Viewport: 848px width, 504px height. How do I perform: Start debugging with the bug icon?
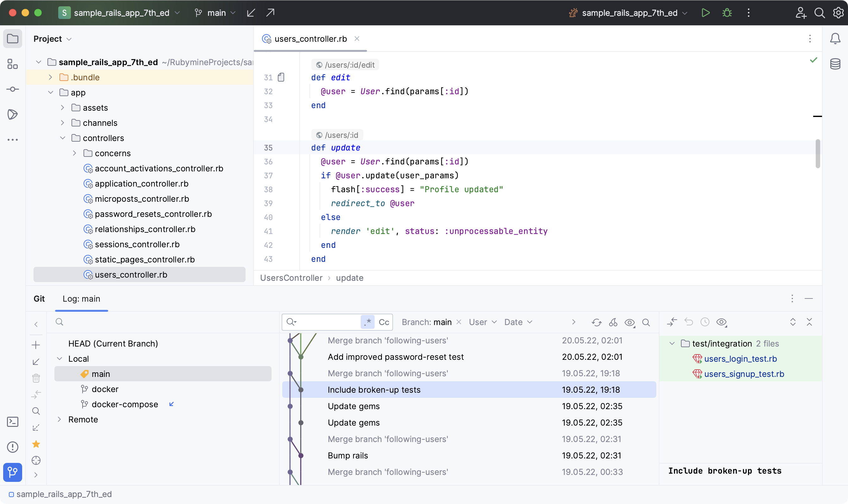tap(727, 13)
